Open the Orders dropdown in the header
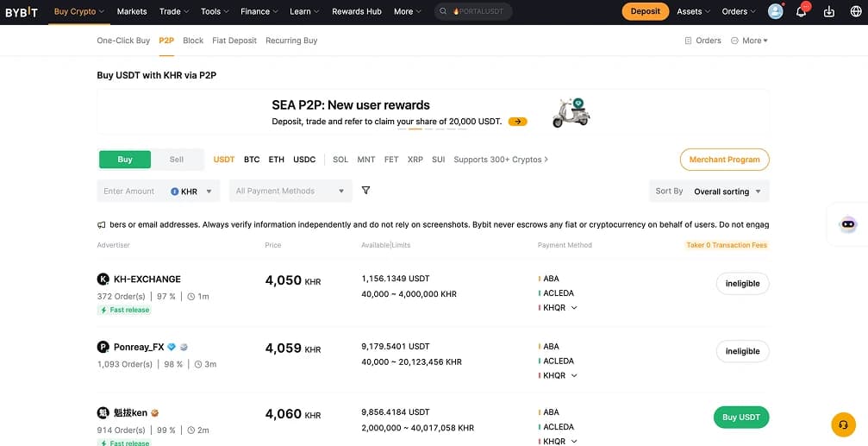Viewport: 868px width, 446px height. [739, 11]
